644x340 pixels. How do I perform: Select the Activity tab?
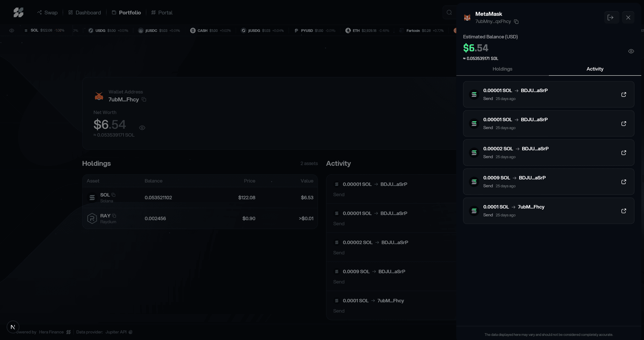[594, 69]
